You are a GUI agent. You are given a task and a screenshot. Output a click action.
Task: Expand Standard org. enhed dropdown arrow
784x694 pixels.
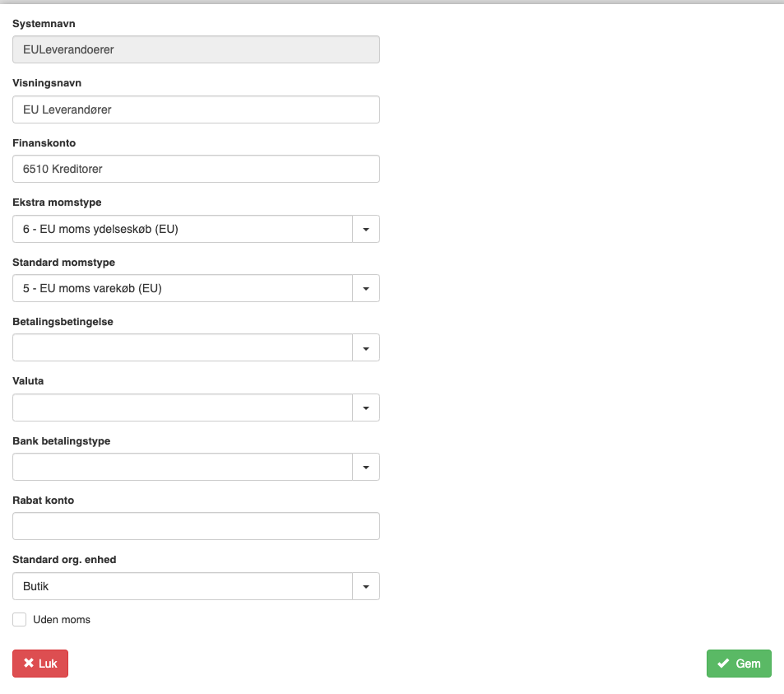[x=366, y=586]
